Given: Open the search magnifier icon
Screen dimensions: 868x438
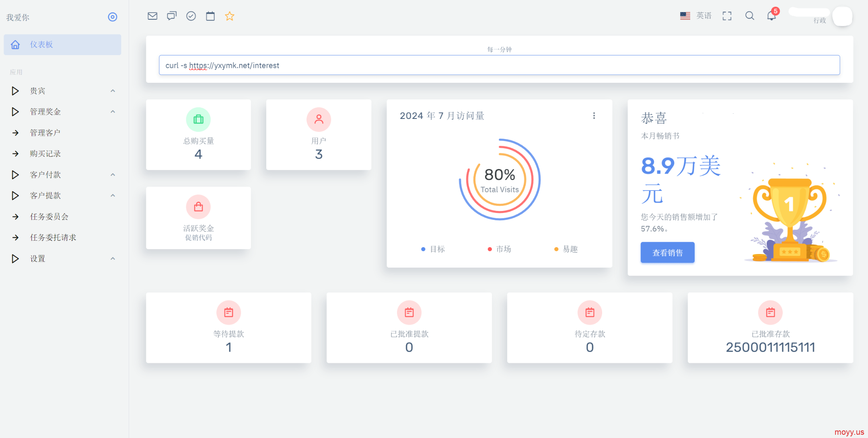Looking at the screenshot, I should (x=749, y=16).
